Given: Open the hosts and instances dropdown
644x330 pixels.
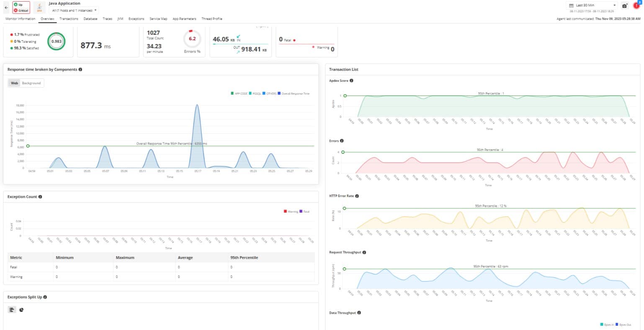Looking at the screenshot, I should pyautogui.click(x=74, y=10).
